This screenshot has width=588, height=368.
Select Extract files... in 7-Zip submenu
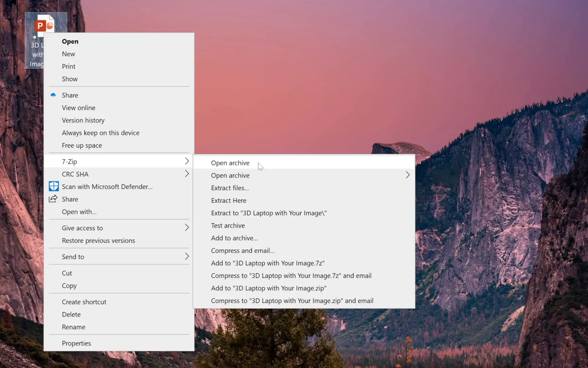[x=304, y=188]
